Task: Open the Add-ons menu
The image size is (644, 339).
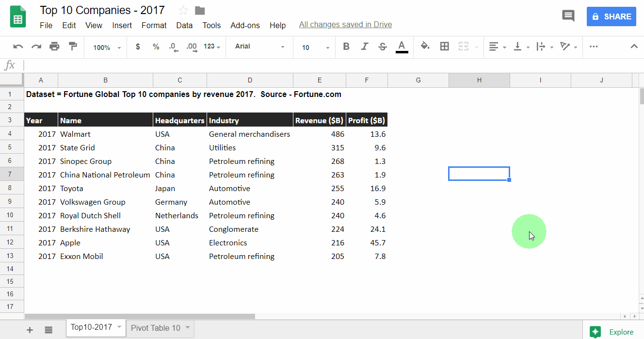Action: click(x=245, y=25)
